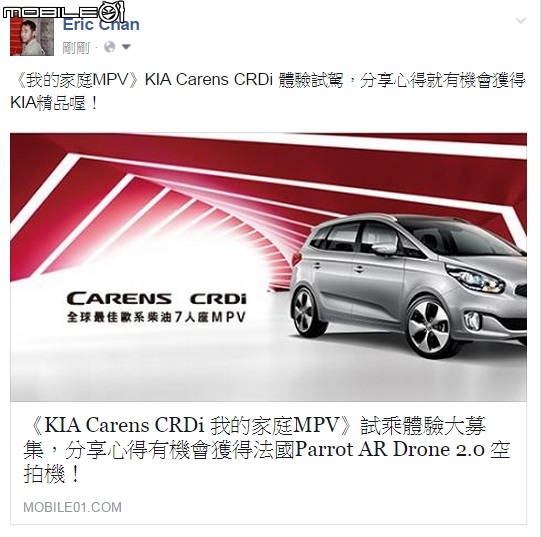Screen dimensions: 541x537
Task: Click the 全球最佳歐系柴油7人座MPV tagline
Action: click(156, 316)
